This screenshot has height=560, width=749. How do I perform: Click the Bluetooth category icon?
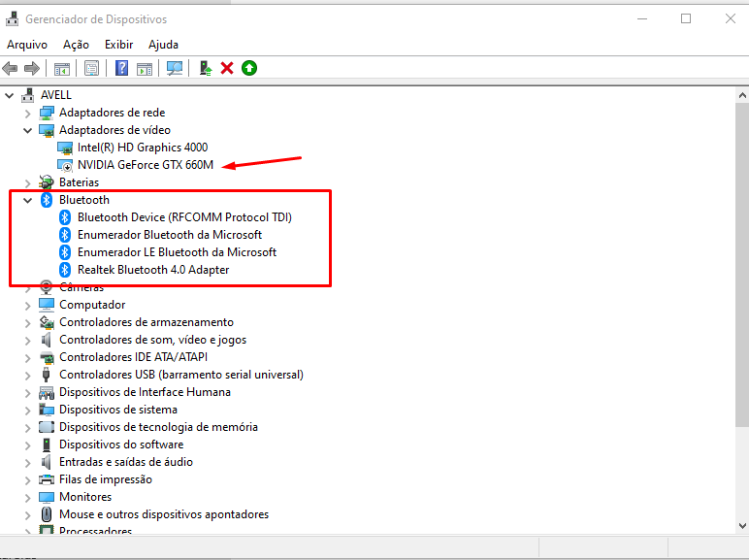47,200
